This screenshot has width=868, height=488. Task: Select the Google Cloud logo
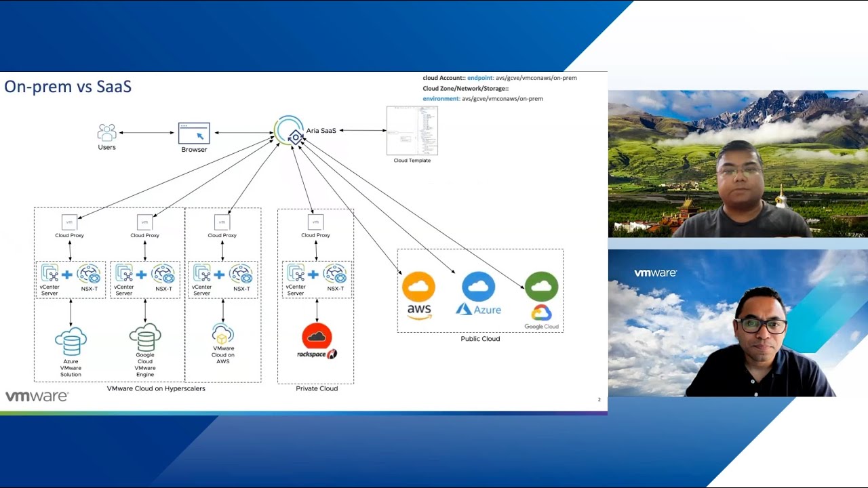coord(541,317)
